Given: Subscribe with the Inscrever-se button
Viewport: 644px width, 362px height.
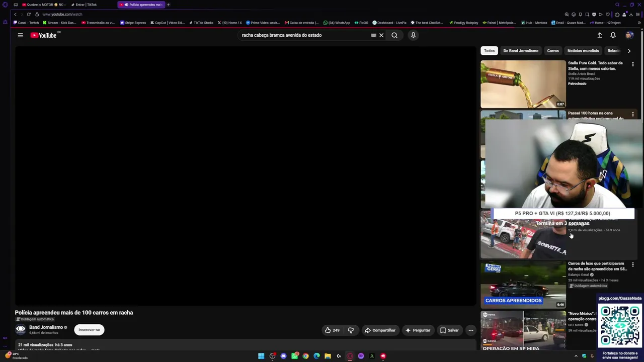Looking at the screenshot, I should click(x=89, y=330).
